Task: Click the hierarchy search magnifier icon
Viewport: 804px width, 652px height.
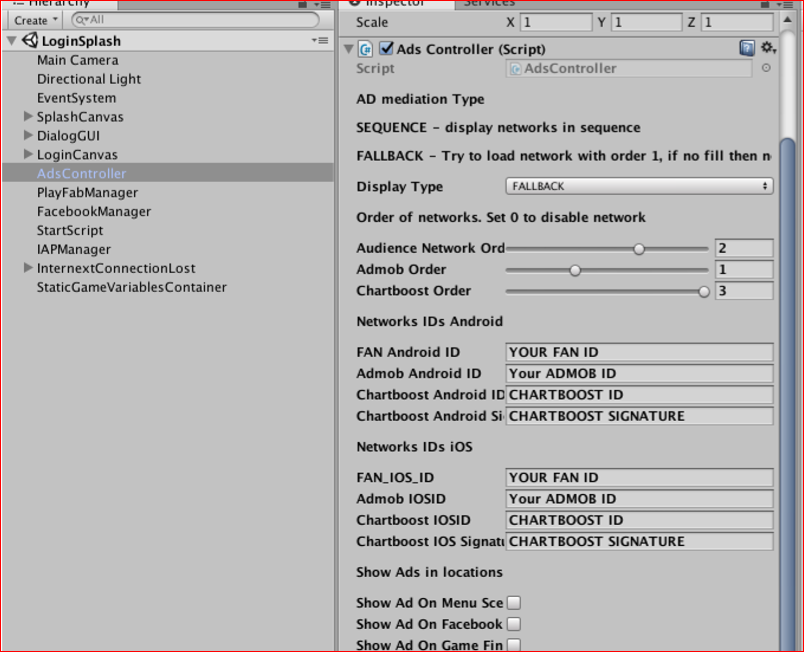Action: (x=81, y=20)
